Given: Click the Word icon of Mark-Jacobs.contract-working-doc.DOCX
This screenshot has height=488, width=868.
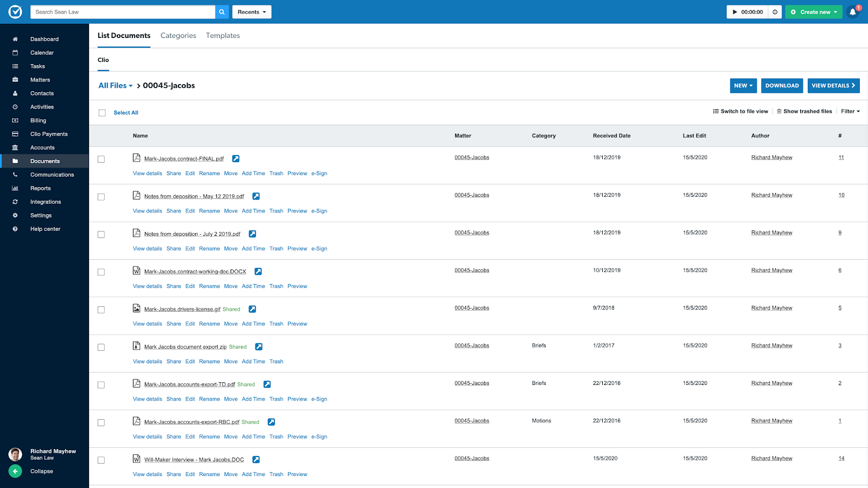Looking at the screenshot, I should coord(137,271).
